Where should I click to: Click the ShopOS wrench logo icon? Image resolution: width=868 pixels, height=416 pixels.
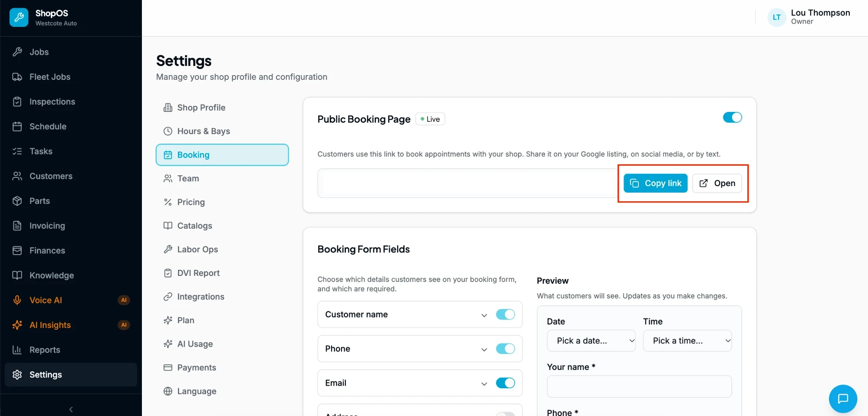tap(19, 17)
